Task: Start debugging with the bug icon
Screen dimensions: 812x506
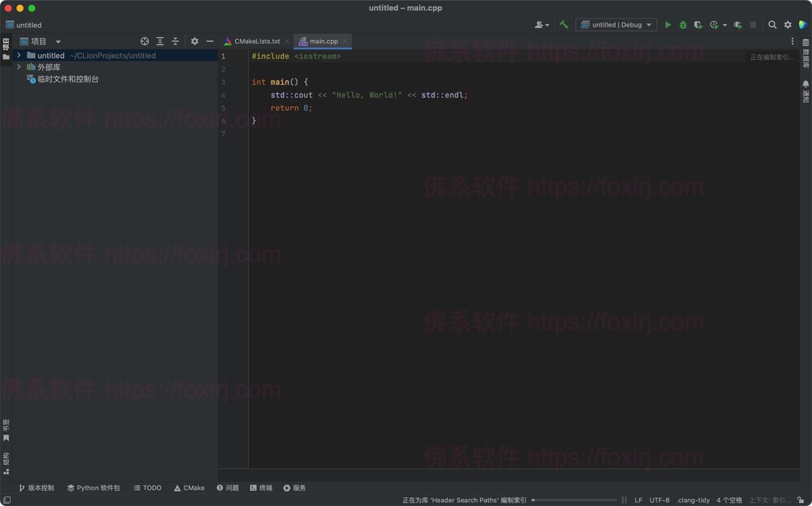Action: [x=683, y=24]
